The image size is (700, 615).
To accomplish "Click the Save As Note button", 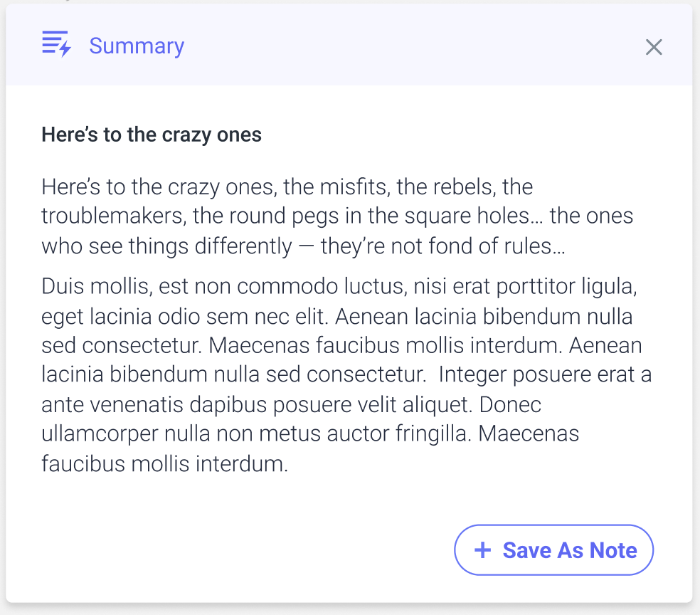I will [553, 550].
